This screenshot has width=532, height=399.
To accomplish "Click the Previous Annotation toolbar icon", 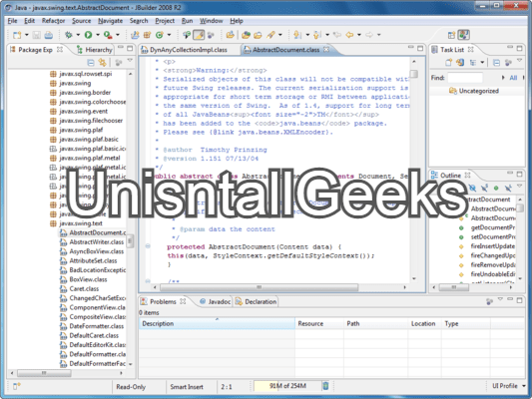I will [317, 35].
